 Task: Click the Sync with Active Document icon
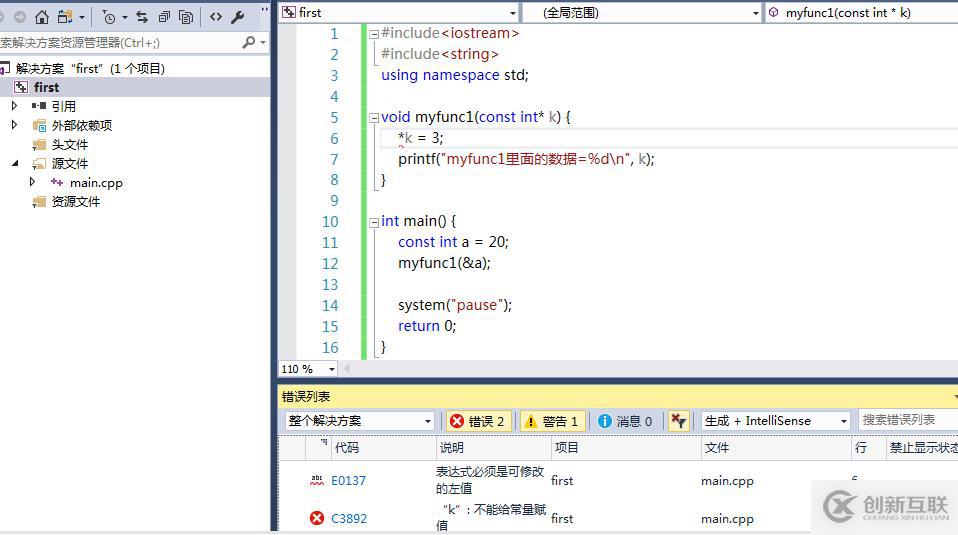tap(142, 17)
